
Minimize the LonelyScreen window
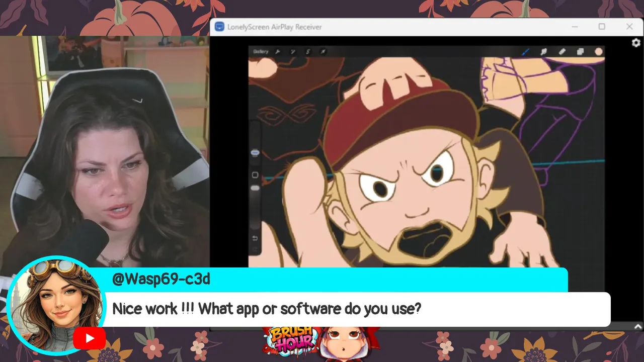[575, 27]
